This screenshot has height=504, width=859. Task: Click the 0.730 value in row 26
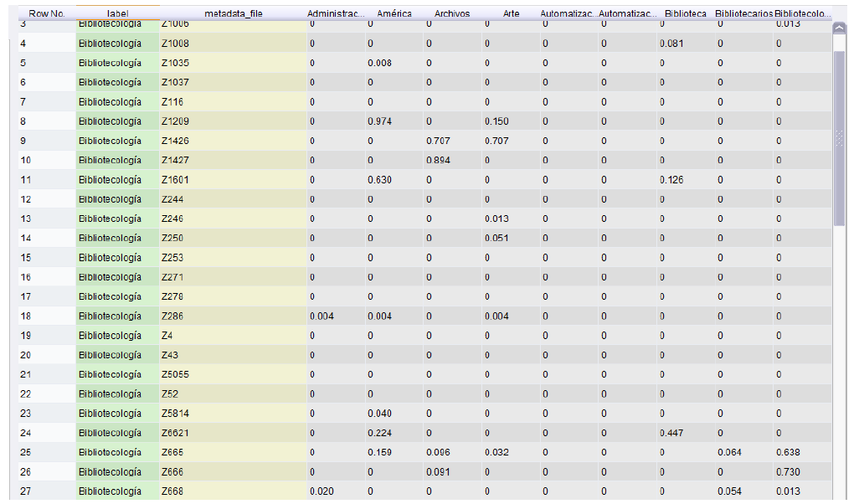pyautogui.click(x=788, y=472)
